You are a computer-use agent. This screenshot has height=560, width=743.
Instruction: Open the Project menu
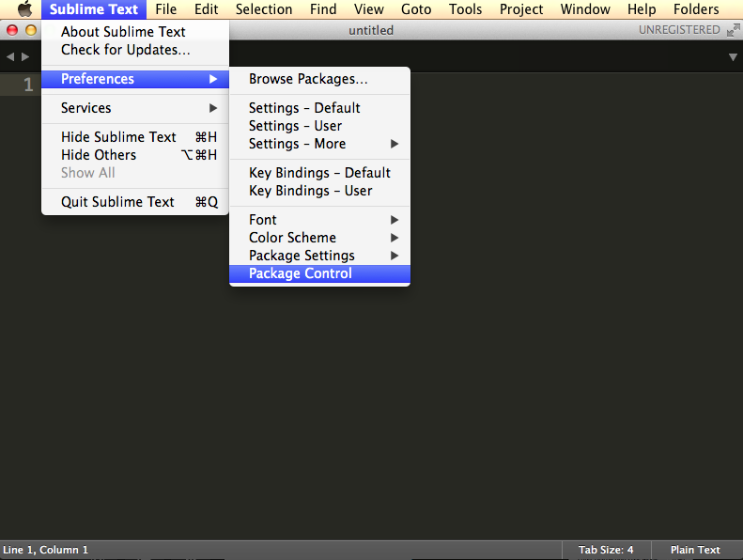tap(521, 9)
